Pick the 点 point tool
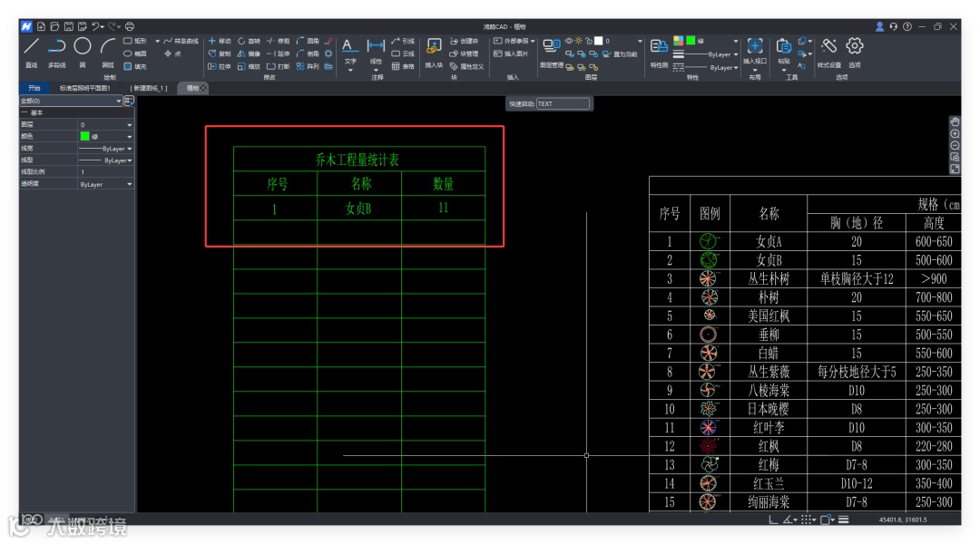Viewport: 980px width, 544px height. 172,53
